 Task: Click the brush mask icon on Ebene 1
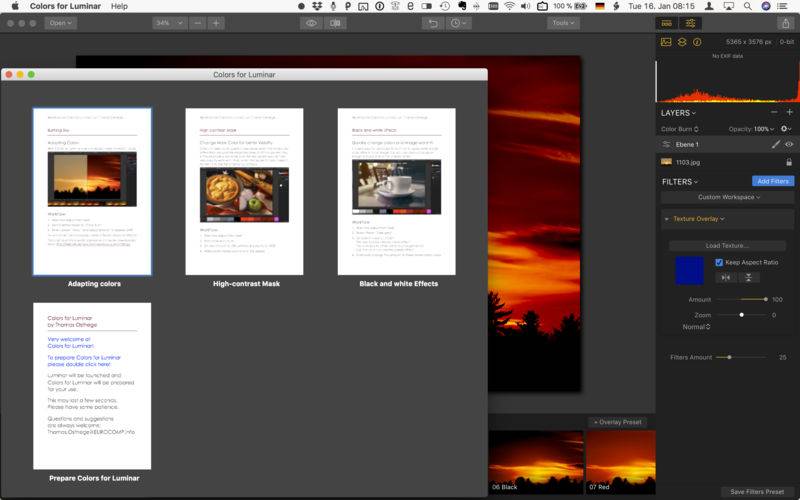tap(776, 144)
